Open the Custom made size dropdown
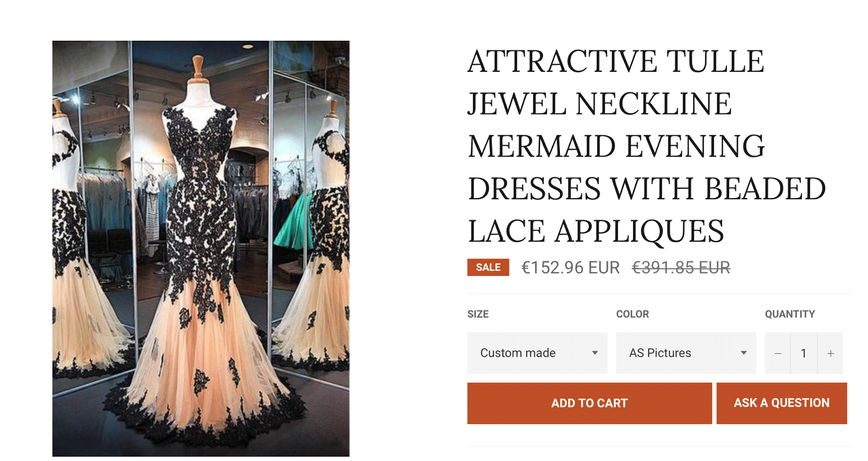 pyautogui.click(x=537, y=353)
